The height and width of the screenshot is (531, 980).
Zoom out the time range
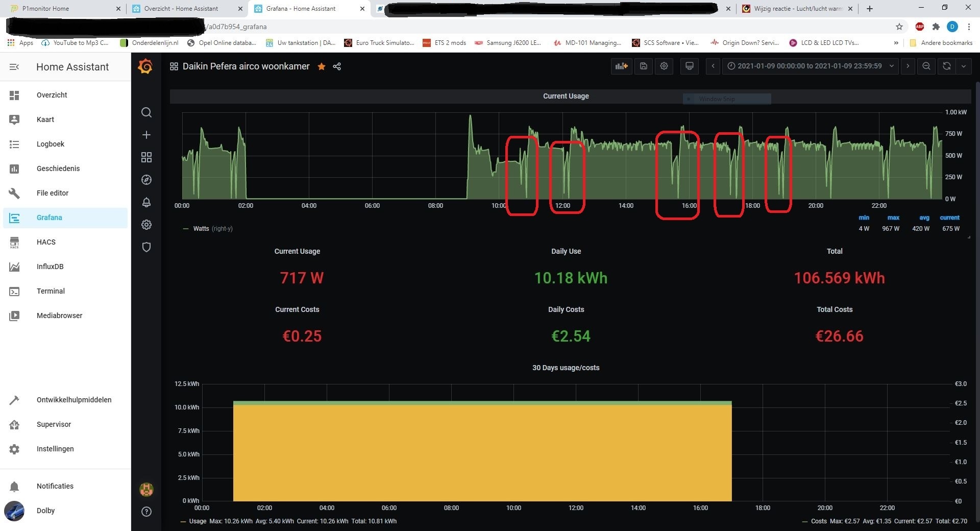(926, 66)
